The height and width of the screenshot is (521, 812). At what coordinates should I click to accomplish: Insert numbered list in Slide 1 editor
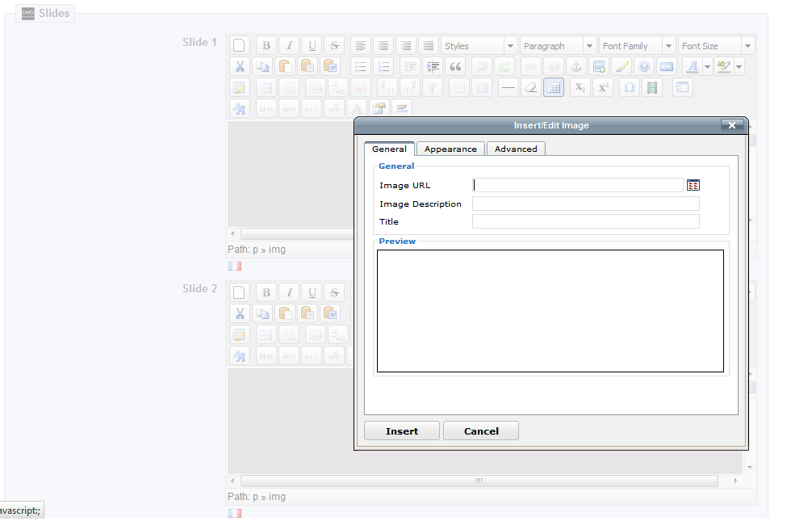click(x=383, y=66)
